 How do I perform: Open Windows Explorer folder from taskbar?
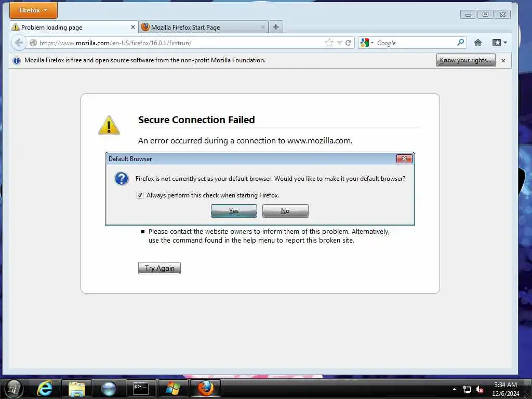tap(77, 389)
